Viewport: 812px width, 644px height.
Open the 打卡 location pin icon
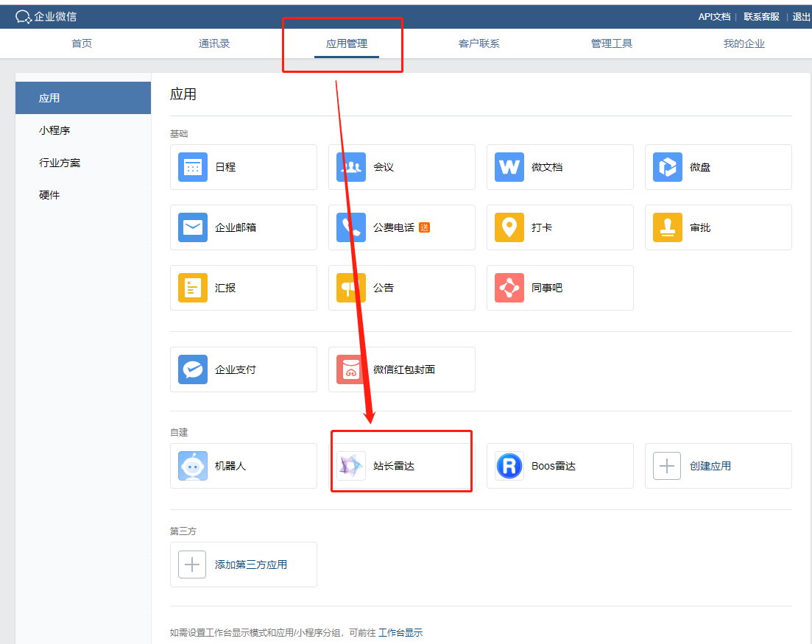[x=509, y=227]
